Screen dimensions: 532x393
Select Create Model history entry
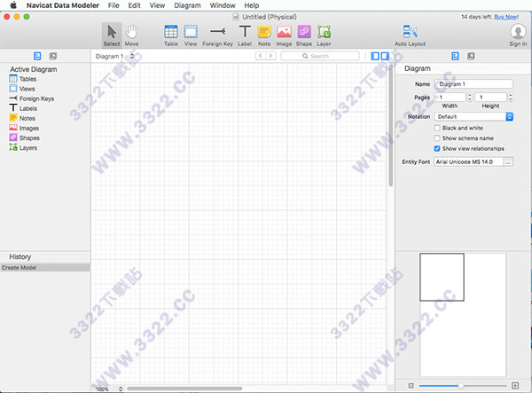45,267
